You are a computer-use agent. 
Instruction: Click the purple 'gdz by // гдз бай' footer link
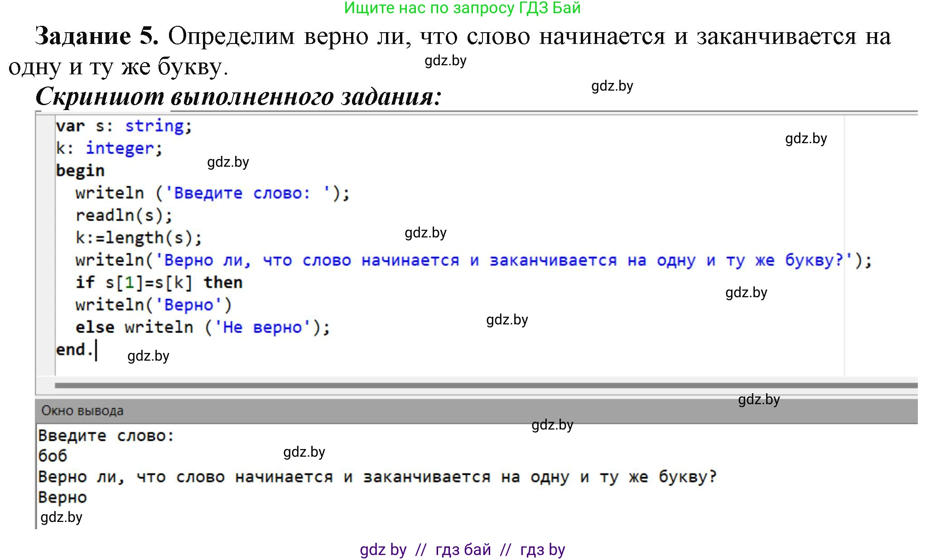tap(462, 550)
